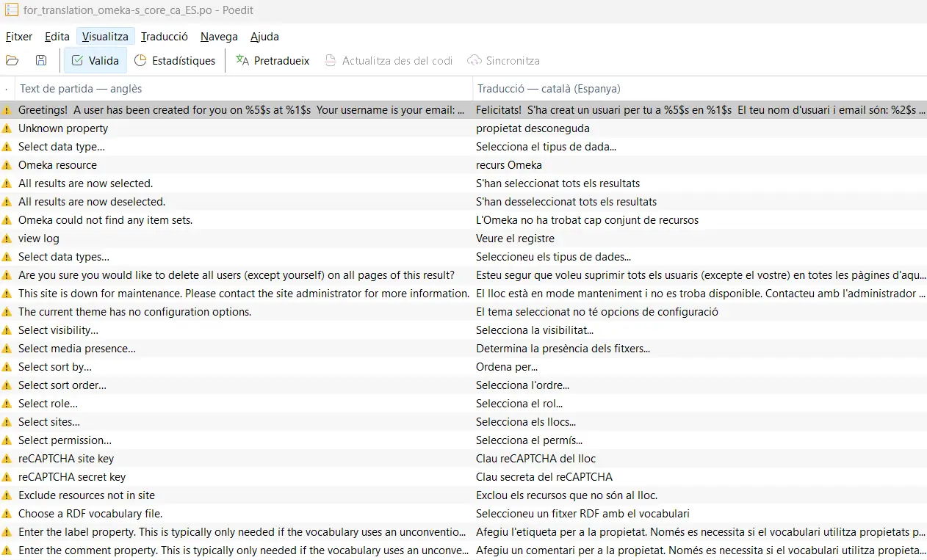This screenshot has width=927, height=560.
Task: Click the Actualitza des del codi icon
Action: [x=332, y=60]
